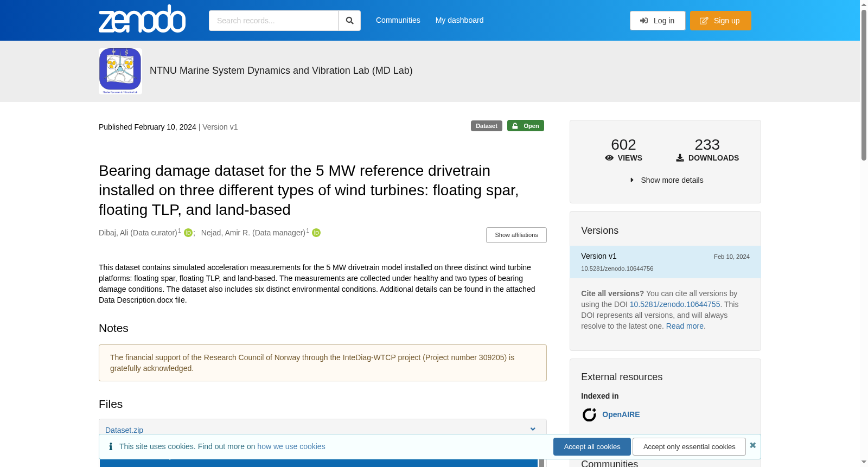
Task: Click the scrollbar down arrow
Action: click(x=864, y=462)
